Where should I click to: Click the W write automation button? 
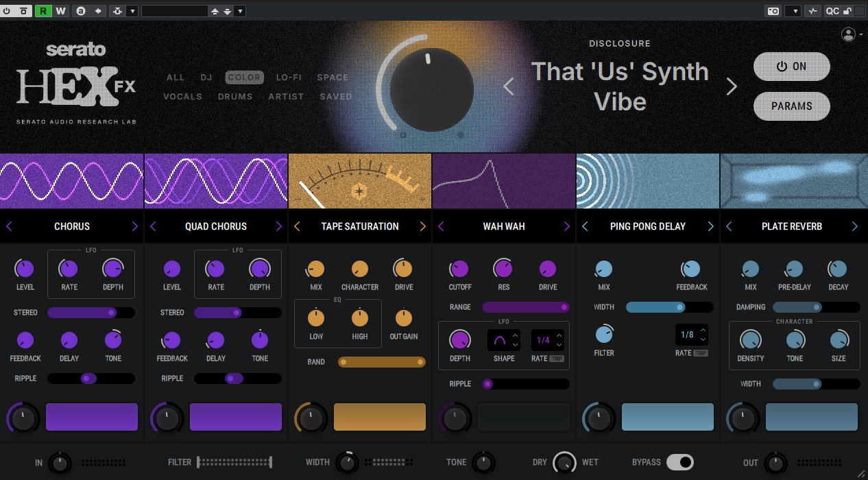pos(61,11)
